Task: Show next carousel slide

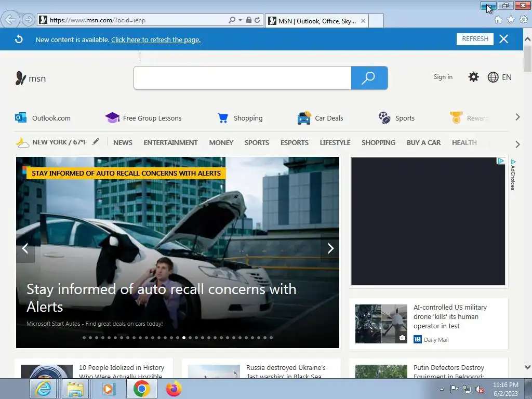Action: pos(330,248)
